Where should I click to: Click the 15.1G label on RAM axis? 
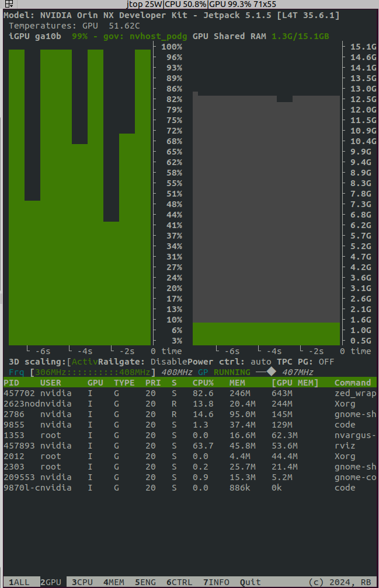pos(363,47)
